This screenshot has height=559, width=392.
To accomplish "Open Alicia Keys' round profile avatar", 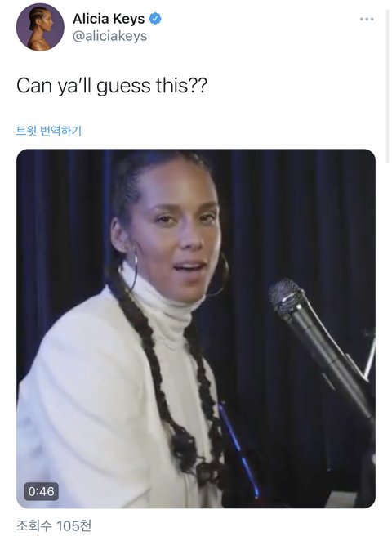I will pyautogui.click(x=40, y=27).
